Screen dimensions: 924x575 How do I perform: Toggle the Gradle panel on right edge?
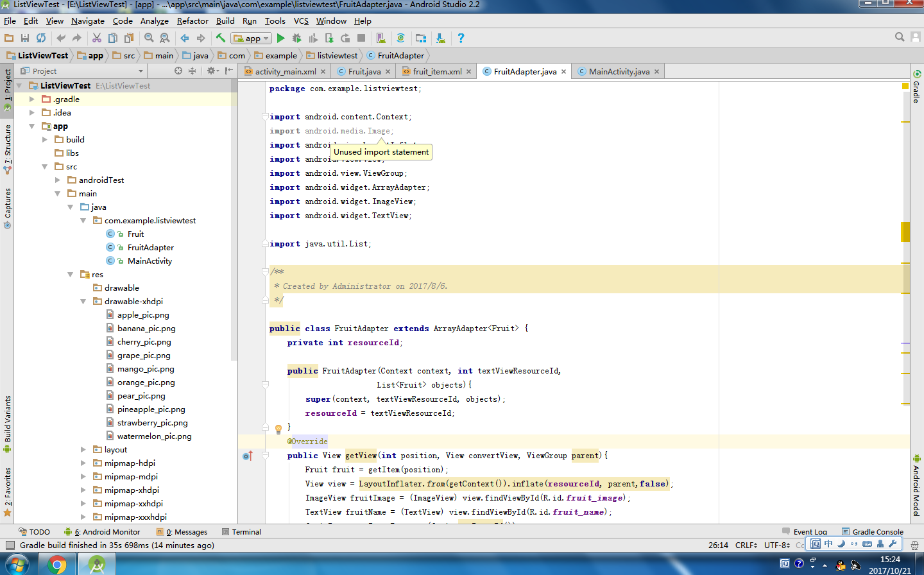click(917, 87)
